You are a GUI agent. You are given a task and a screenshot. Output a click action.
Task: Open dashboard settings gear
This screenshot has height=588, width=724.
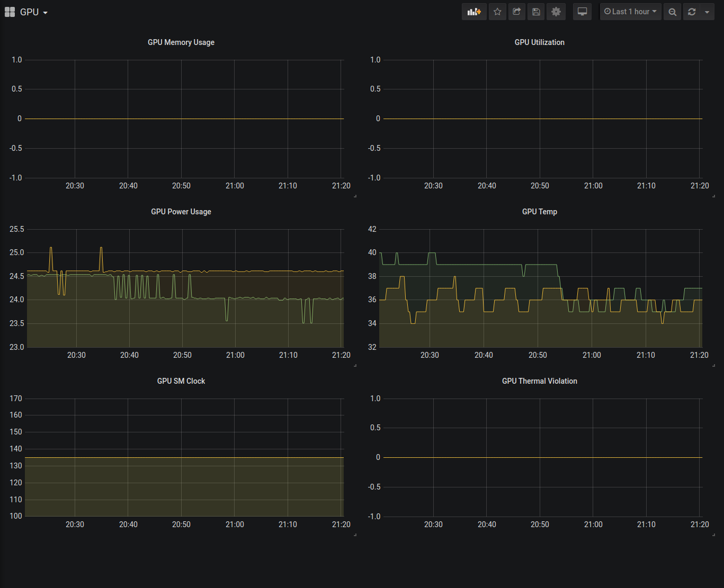tap(556, 12)
